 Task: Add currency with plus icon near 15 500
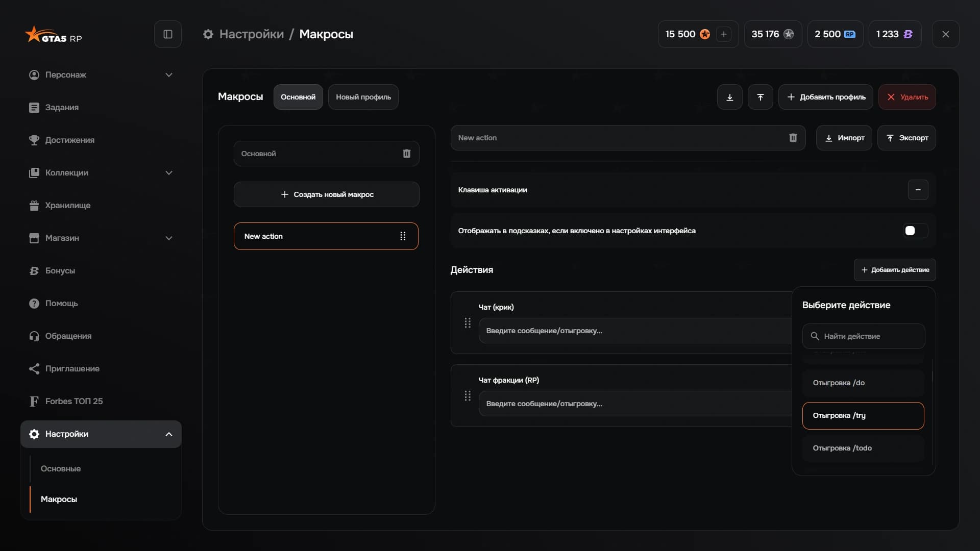724,34
